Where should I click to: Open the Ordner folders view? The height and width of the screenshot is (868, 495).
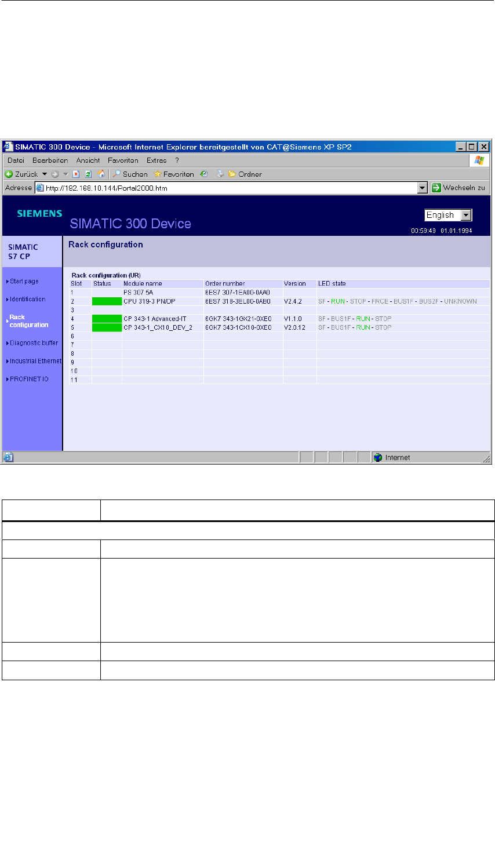[245, 174]
